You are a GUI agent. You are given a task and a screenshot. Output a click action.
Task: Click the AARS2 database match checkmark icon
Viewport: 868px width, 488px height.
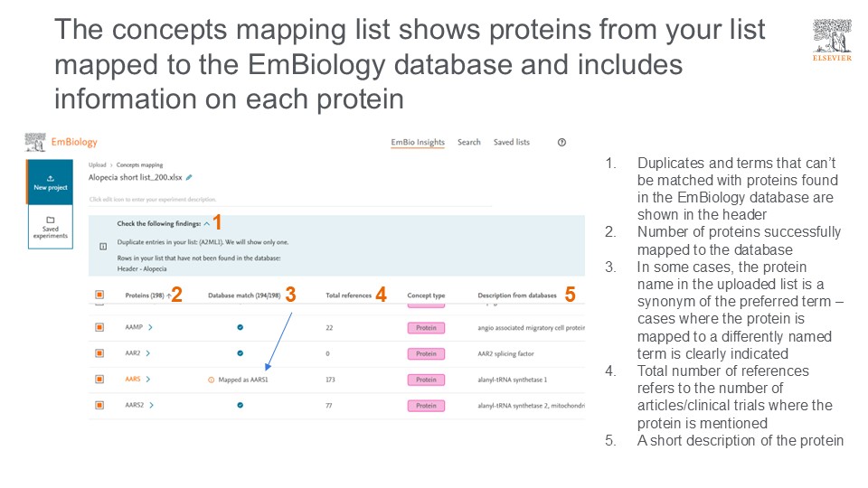[x=240, y=406]
